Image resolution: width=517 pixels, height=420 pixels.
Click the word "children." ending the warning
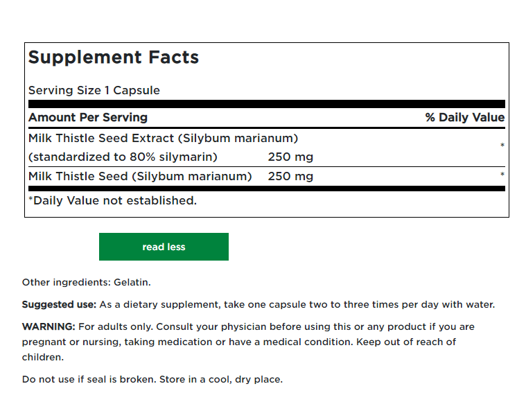point(43,357)
